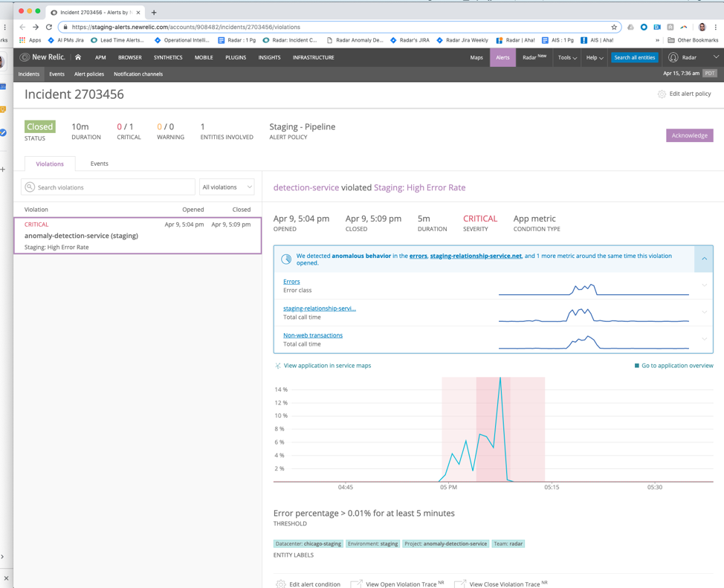724x588 pixels.
Task: Show more bookmarks with the chevrons
Action: point(658,40)
